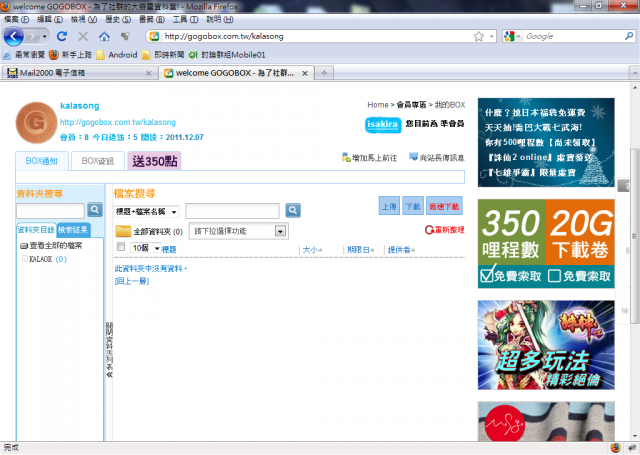The image size is (640, 455).
Task: Select the search results tab
Action: pos(73,230)
